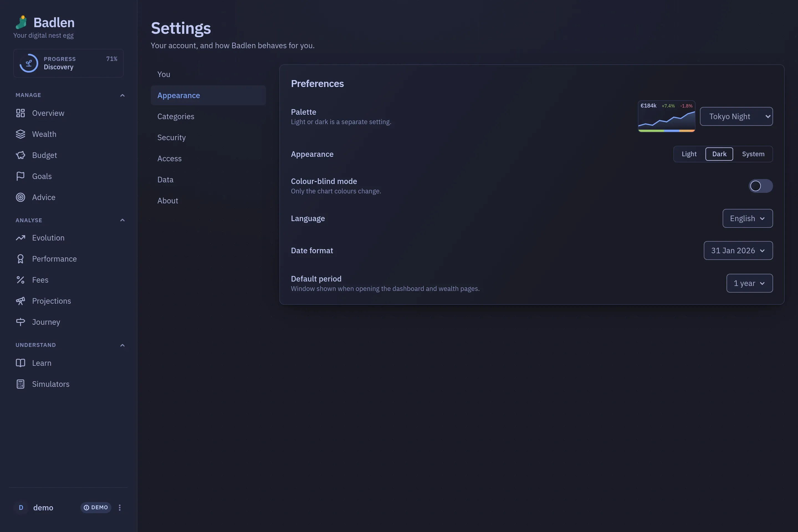Open Wealth via its layers icon

pos(20,134)
